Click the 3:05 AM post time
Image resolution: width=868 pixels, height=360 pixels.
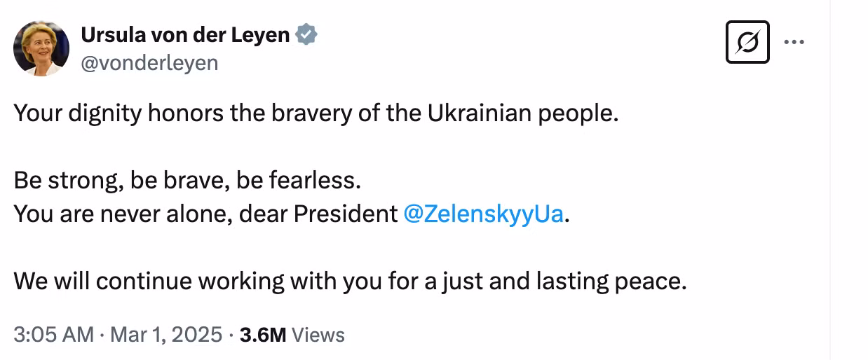[x=54, y=335]
